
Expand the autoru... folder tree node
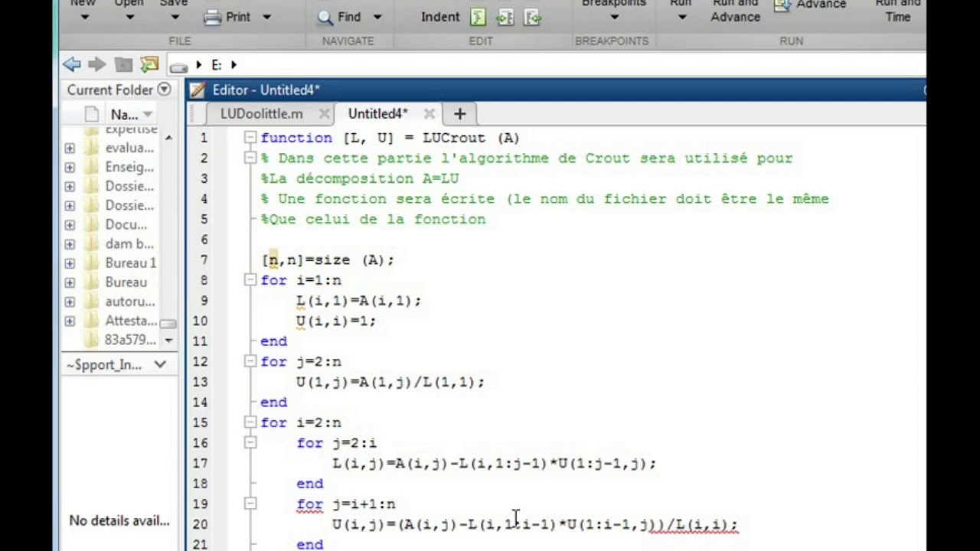(70, 302)
